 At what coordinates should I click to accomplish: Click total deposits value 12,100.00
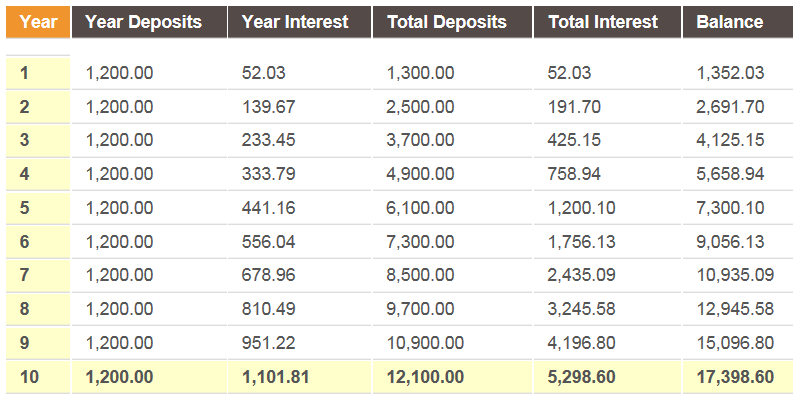425,377
